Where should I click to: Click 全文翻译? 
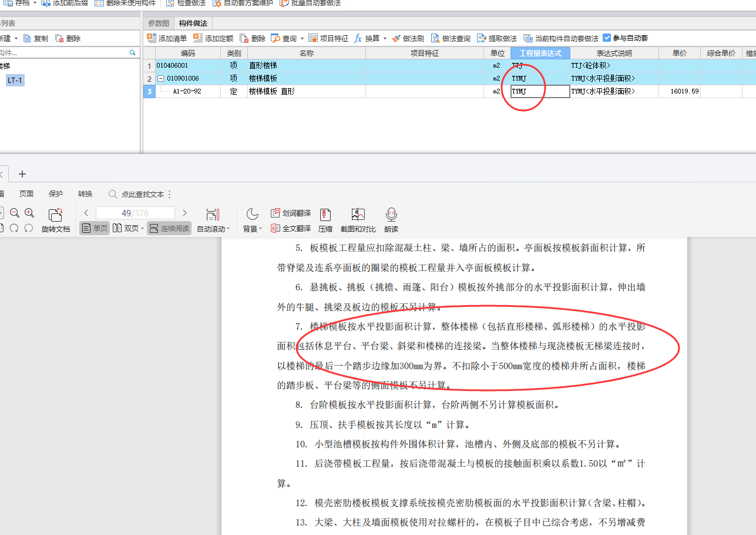click(x=291, y=228)
